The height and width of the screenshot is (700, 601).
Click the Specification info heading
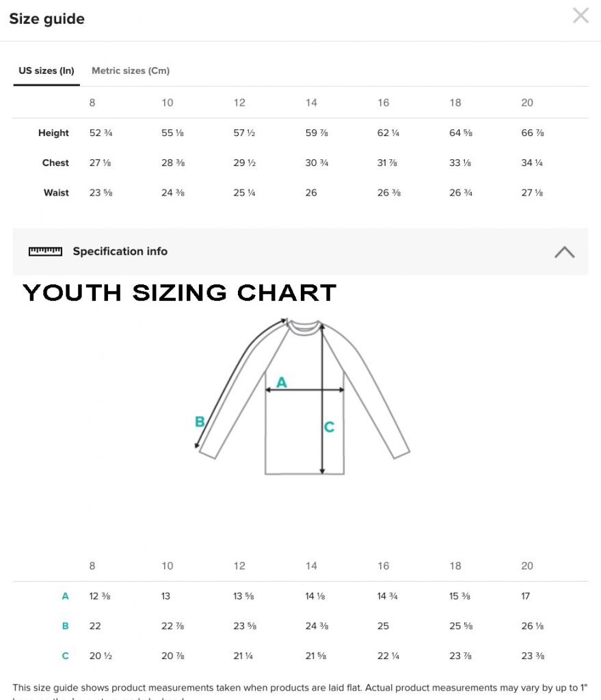[x=120, y=252]
